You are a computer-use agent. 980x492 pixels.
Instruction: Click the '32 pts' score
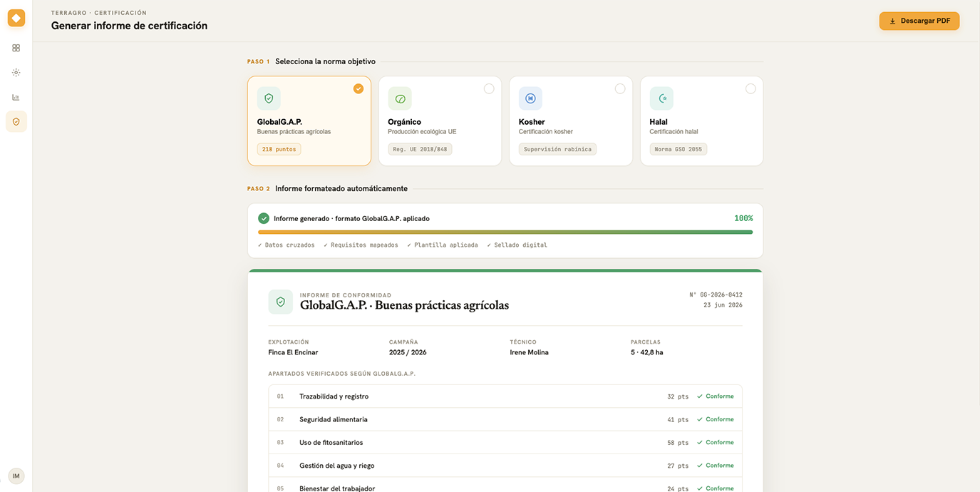point(678,396)
